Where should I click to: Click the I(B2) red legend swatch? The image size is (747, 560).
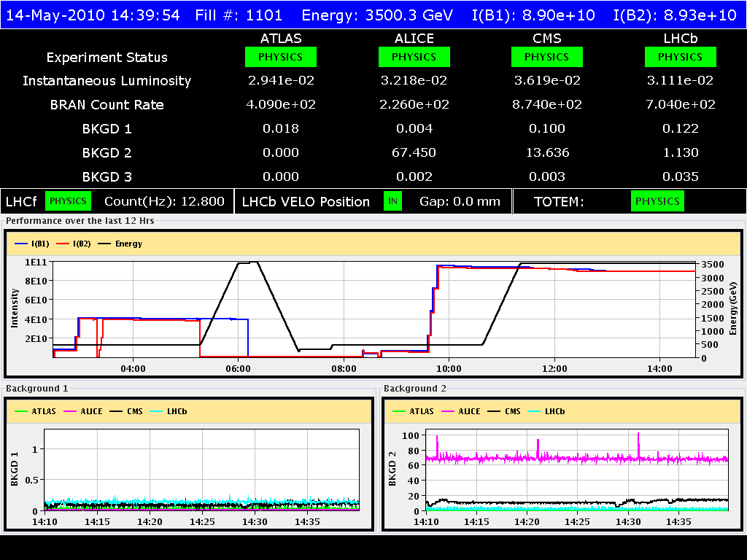[63, 244]
